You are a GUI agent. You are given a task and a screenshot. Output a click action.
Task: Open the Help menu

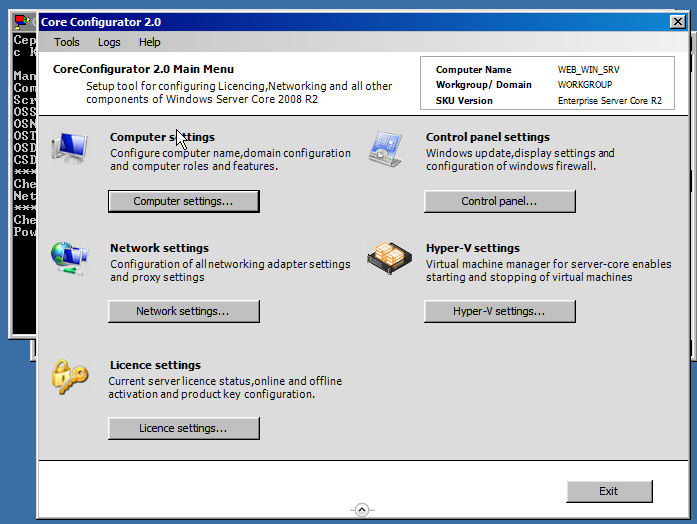tap(149, 42)
